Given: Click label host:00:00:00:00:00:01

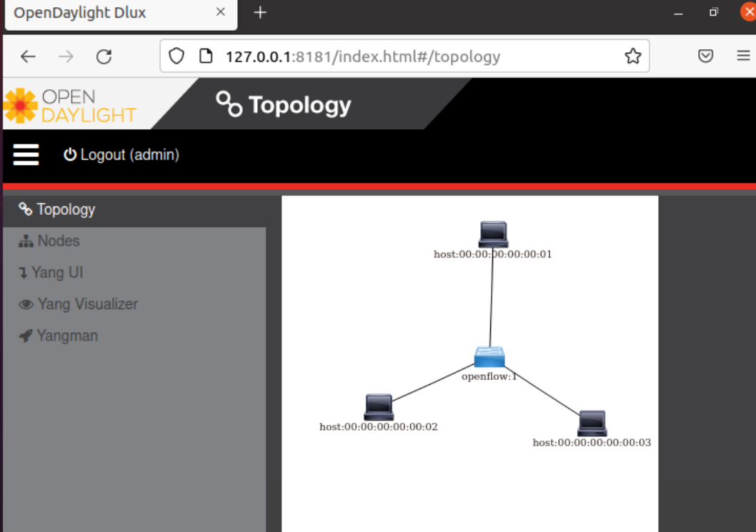Looking at the screenshot, I should click(x=492, y=254).
